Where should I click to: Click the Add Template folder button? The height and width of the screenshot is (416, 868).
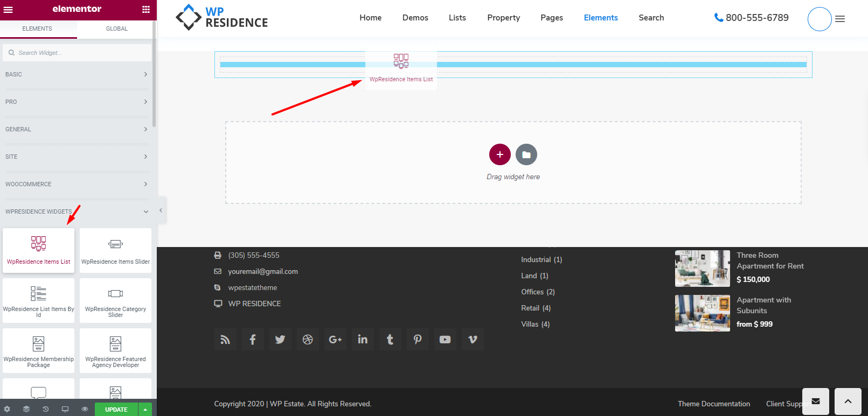pos(526,154)
